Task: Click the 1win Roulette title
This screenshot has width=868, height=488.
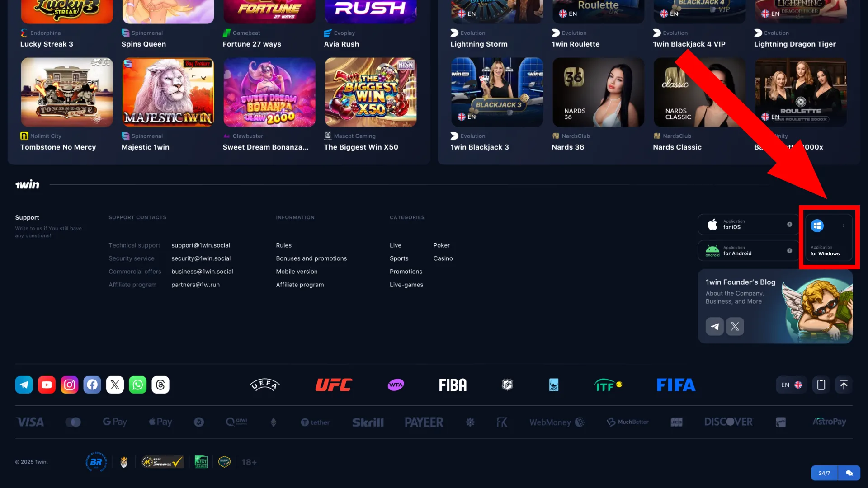Action: pos(576,44)
